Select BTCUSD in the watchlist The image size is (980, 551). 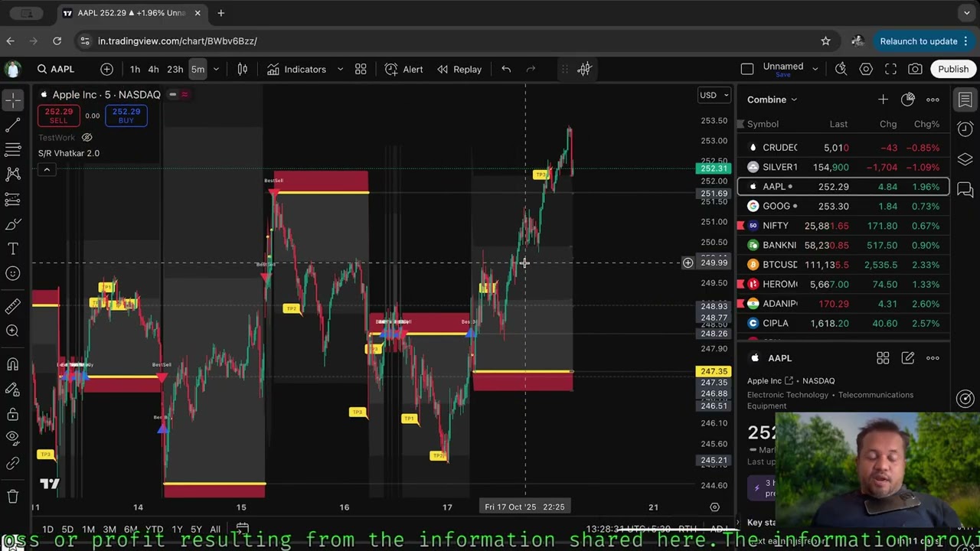843,265
